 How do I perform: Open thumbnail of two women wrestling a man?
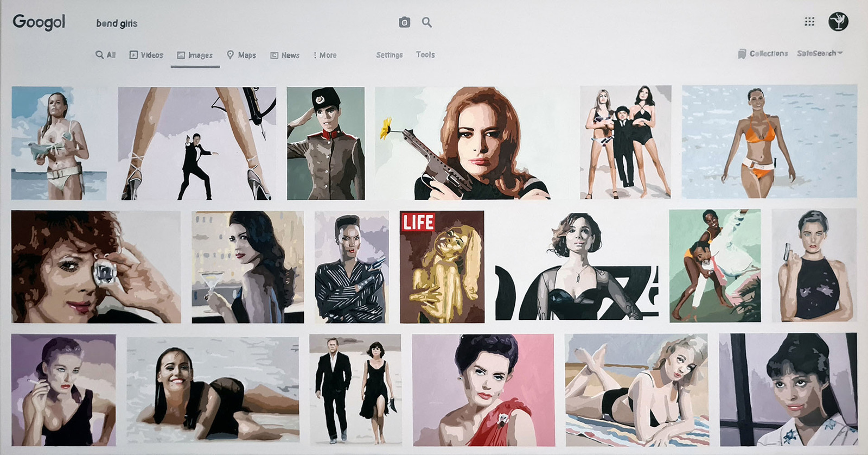715,266
